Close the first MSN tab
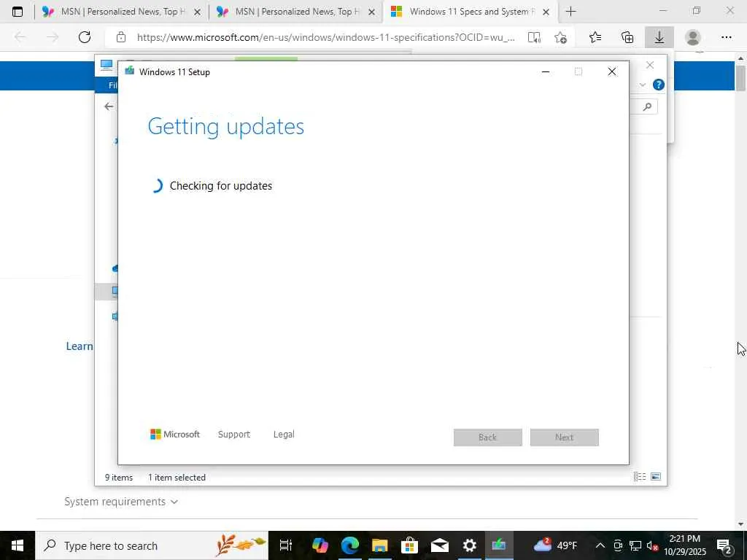Viewport: 747px width, 560px height. point(197,12)
